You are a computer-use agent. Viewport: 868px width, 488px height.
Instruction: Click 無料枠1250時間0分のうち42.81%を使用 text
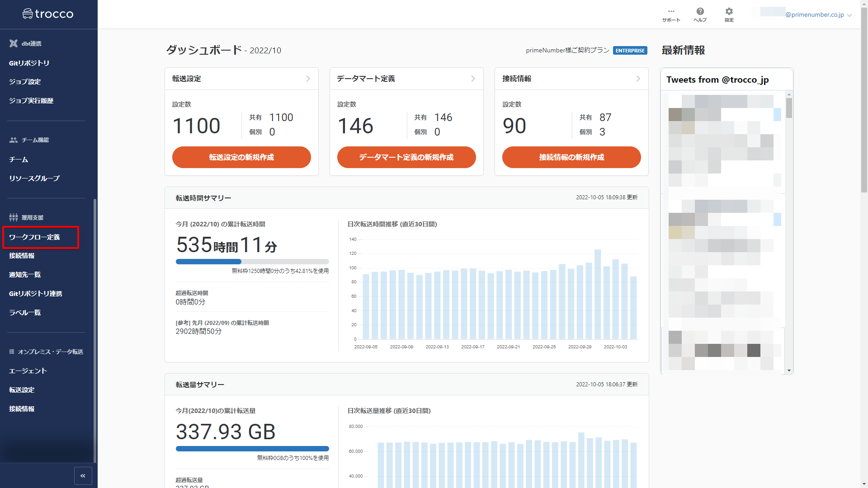(280, 271)
